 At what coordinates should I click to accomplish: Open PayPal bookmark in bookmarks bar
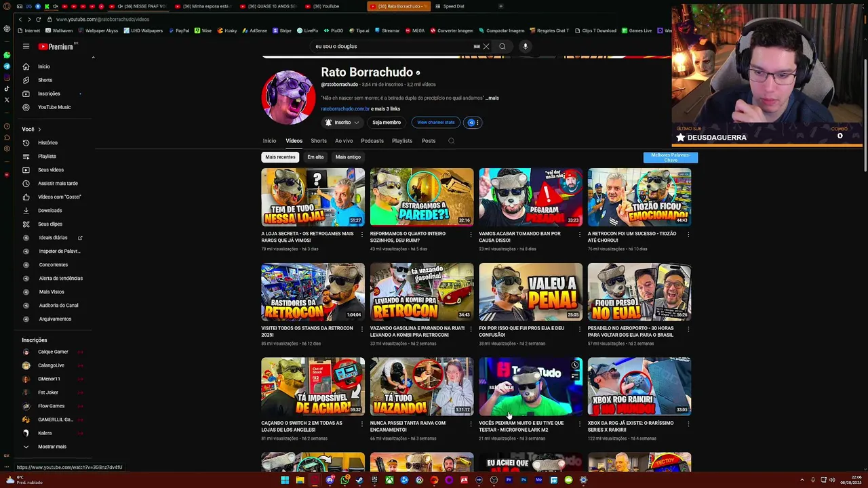click(x=178, y=30)
